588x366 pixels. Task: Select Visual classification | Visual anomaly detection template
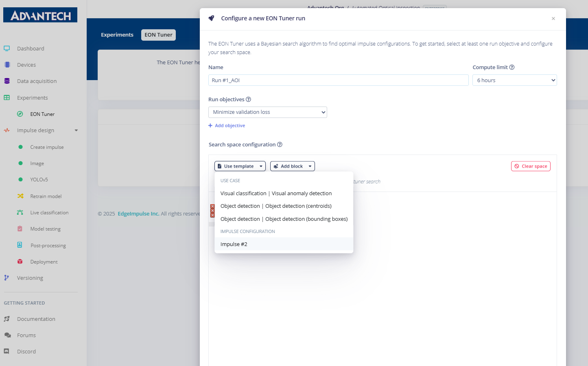click(284, 194)
